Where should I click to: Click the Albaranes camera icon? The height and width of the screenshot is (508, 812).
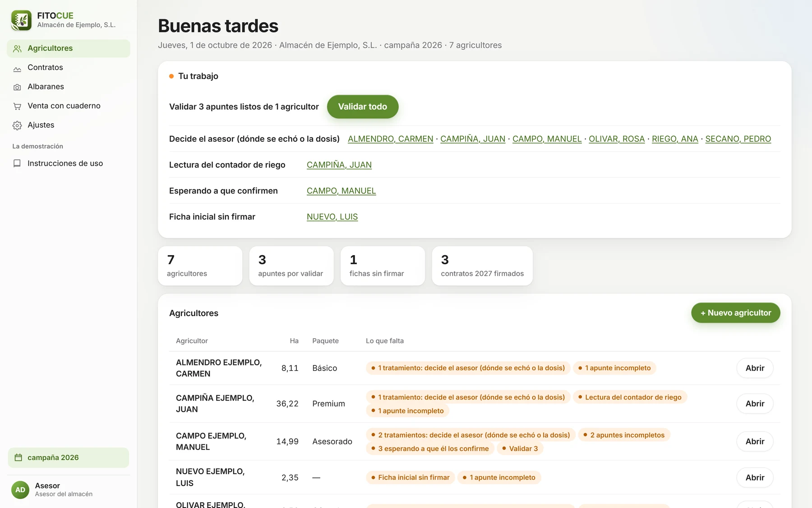click(17, 87)
